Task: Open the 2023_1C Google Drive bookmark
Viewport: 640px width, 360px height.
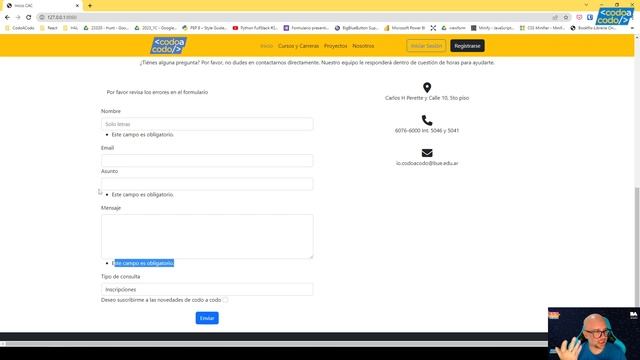Action: (156, 28)
